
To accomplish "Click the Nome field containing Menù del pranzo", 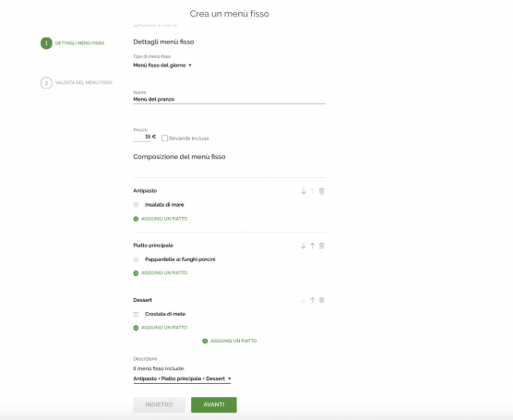I will 230,99.
